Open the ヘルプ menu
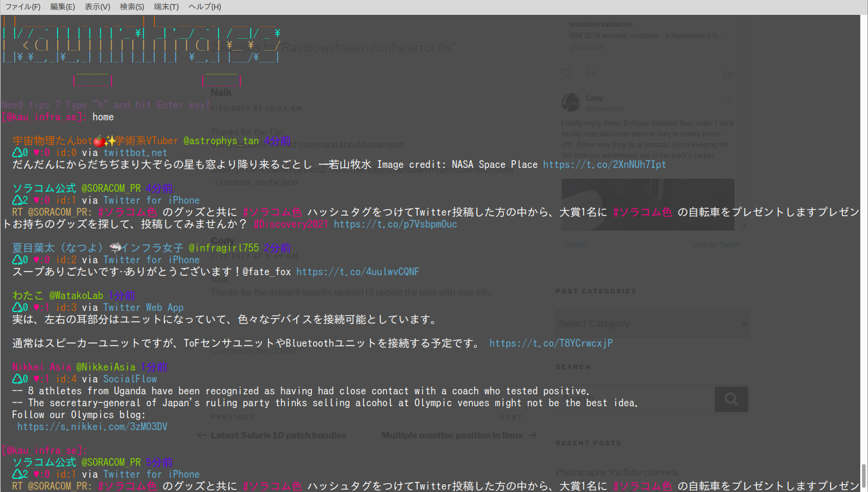 pyautogui.click(x=204, y=7)
